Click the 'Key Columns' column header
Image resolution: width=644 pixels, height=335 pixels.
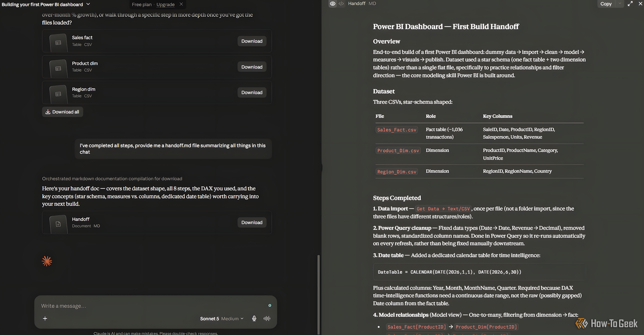click(x=497, y=116)
